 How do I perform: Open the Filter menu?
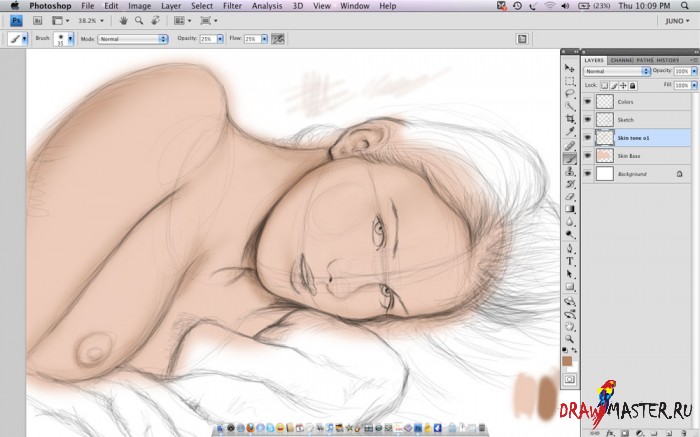tap(232, 6)
